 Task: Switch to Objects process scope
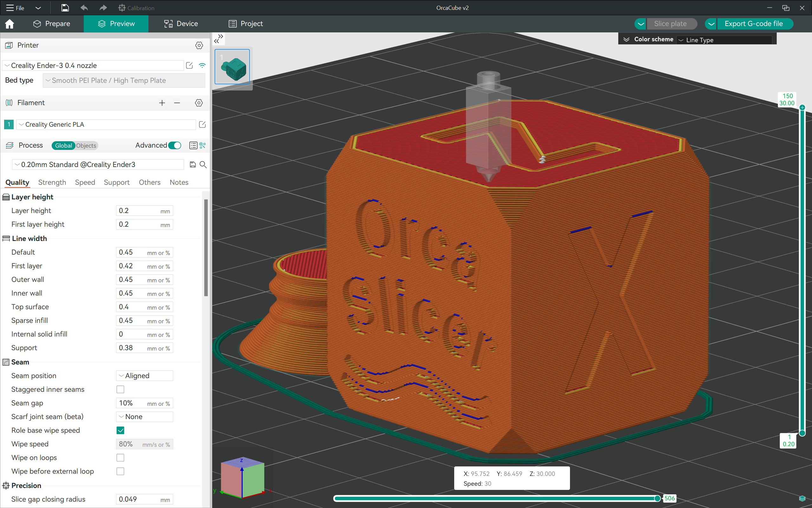[x=86, y=145]
